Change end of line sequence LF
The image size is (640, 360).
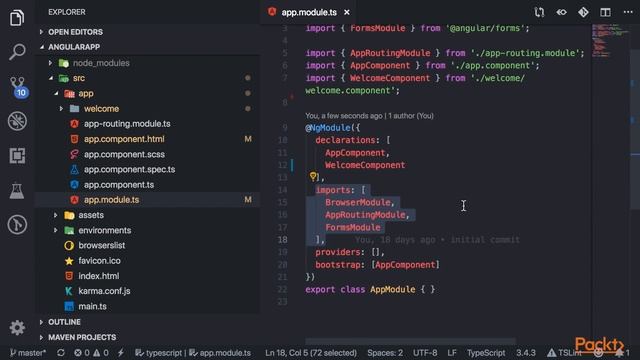(x=452, y=353)
